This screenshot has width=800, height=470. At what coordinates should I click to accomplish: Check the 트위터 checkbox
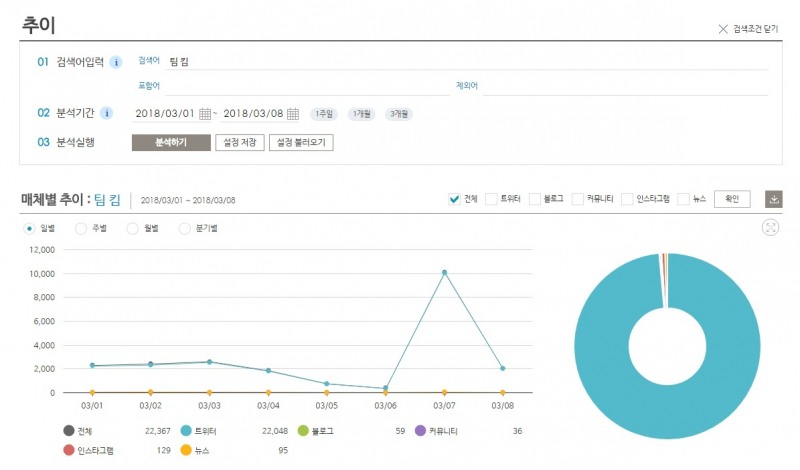pyautogui.click(x=491, y=199)
